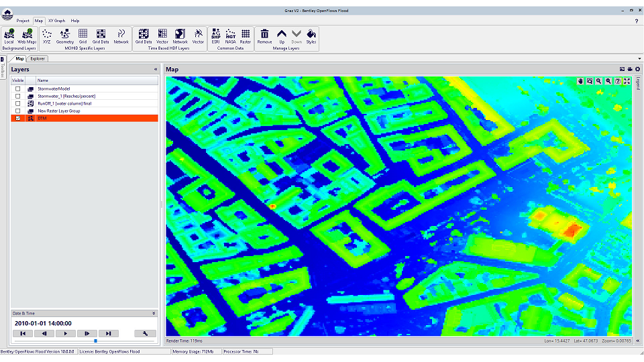Image resolution: width=644 pixels, height=362 pixels.
Task: Add Time Based HDF Network layer
Action: click(180, 36)
